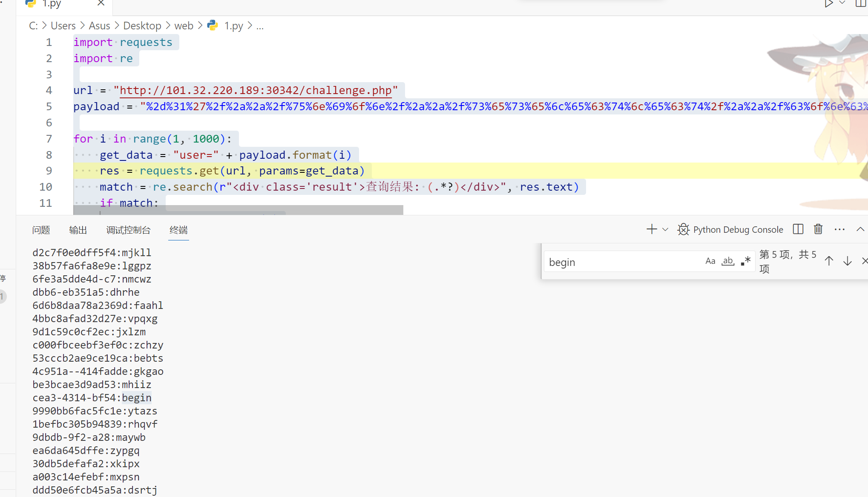Click terminal line '9990bb6fac5fc1e:ytazs'
868x497 pixels.
click(x=95, y=411)
